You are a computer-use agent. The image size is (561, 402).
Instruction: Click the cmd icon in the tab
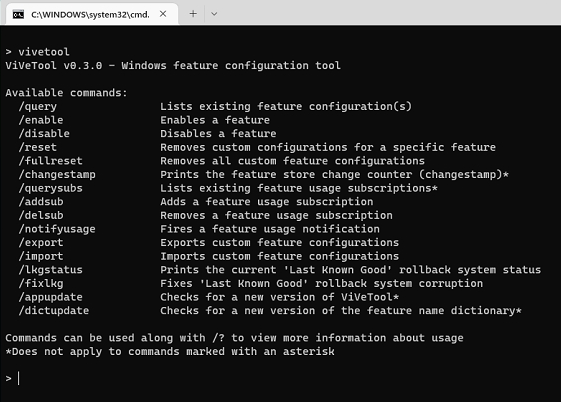pos(18,14)
